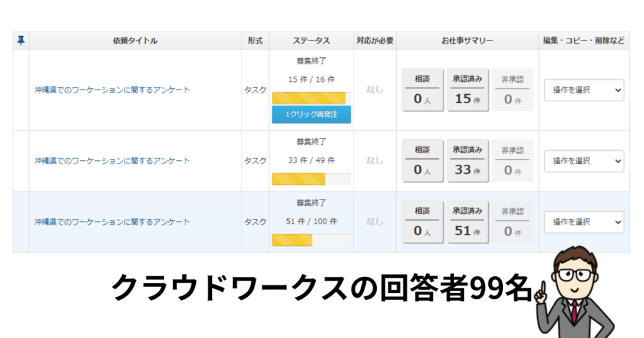Click the 編集・コピー・削除など column header
This screenshot has width=644, height=338.
coord(584,41)
